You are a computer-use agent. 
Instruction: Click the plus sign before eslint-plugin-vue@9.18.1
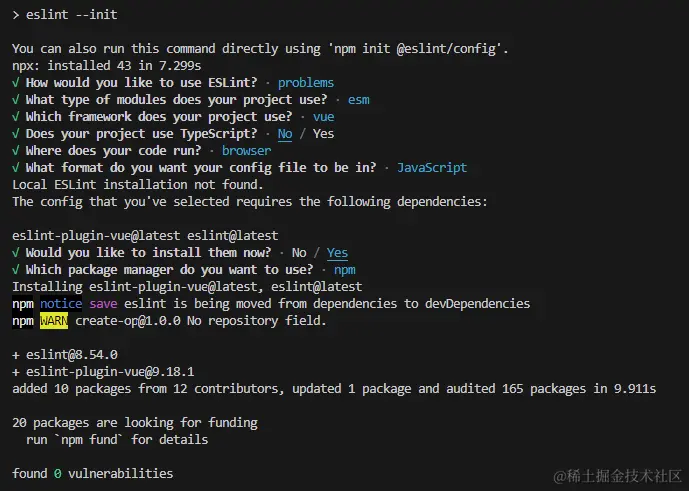pos(16,372)
